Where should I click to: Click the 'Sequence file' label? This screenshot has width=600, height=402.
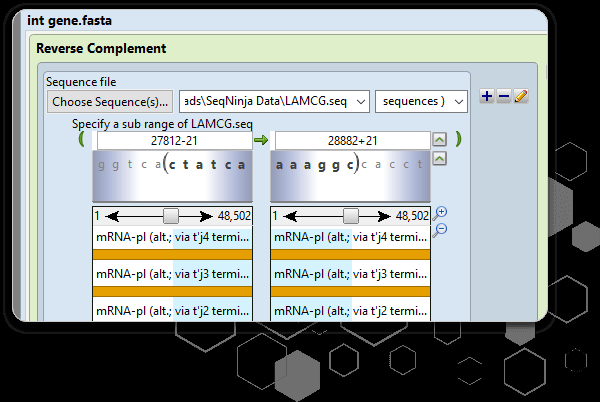pyautogui.click(x=81, y=82)
